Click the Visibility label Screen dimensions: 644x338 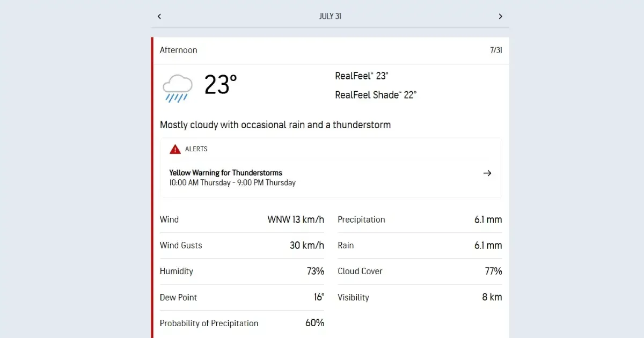click(354, 297)
